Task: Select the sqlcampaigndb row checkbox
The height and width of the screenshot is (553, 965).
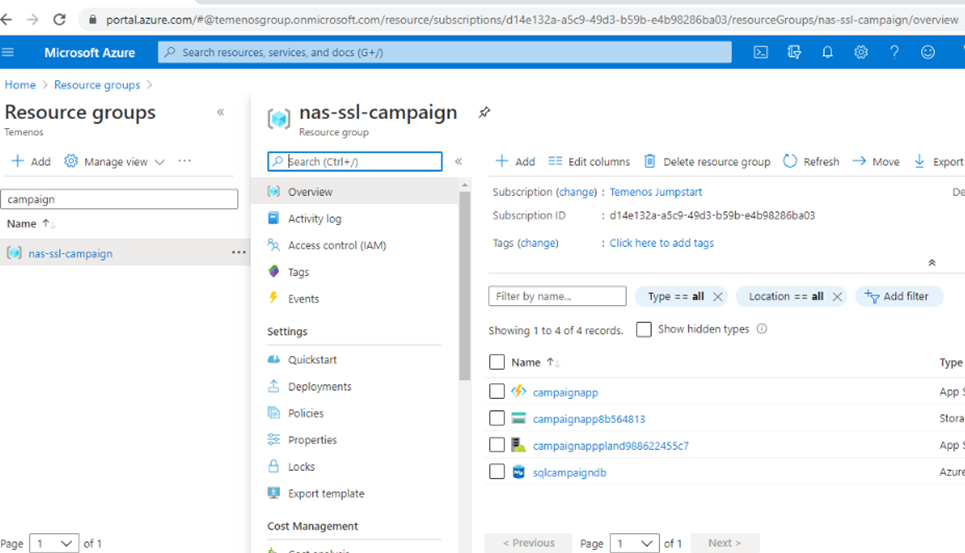Action: tap(497, 472)
